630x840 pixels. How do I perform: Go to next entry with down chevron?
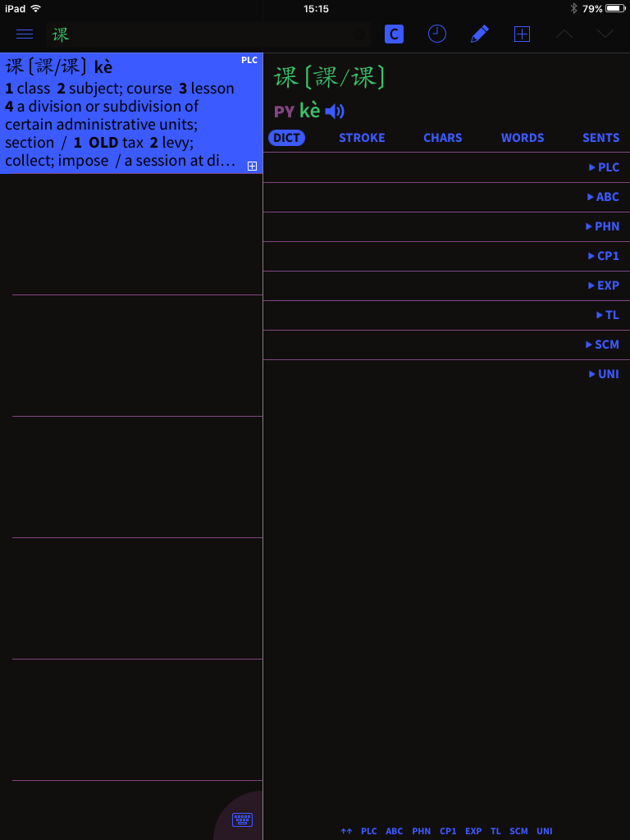(605, 34)
